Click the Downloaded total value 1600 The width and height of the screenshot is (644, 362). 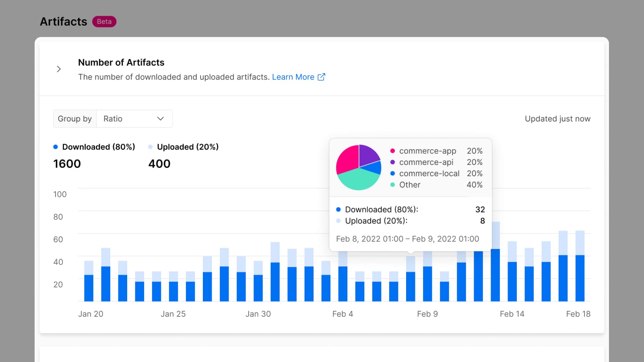click(67, 164)
